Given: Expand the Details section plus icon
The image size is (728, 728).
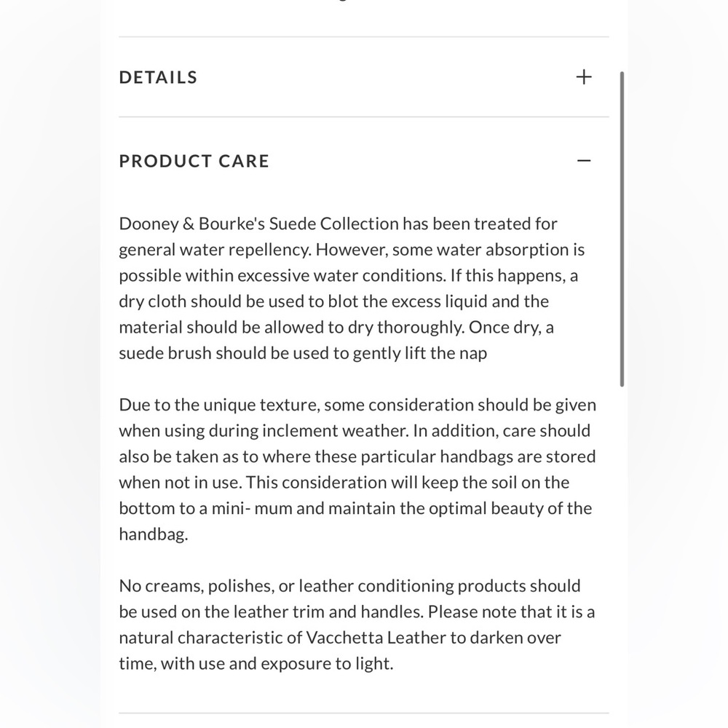Looking at the screenshot, I should tap(584, 77).
